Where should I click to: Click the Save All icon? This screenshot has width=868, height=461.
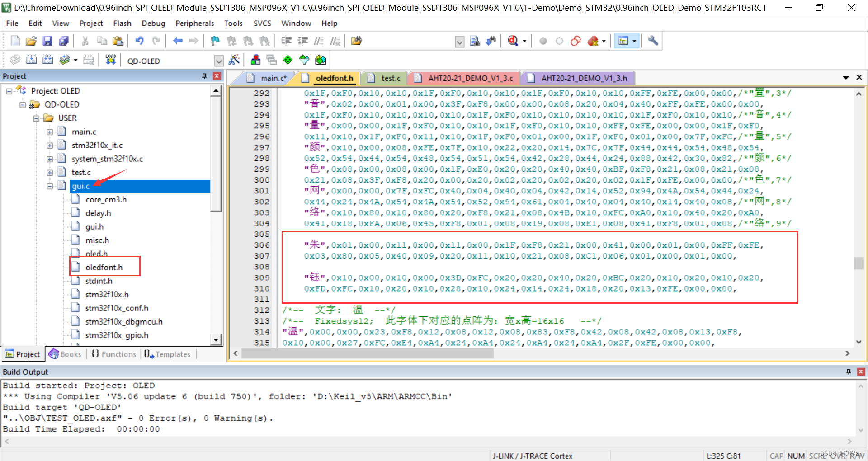click(x=64, y=41)
